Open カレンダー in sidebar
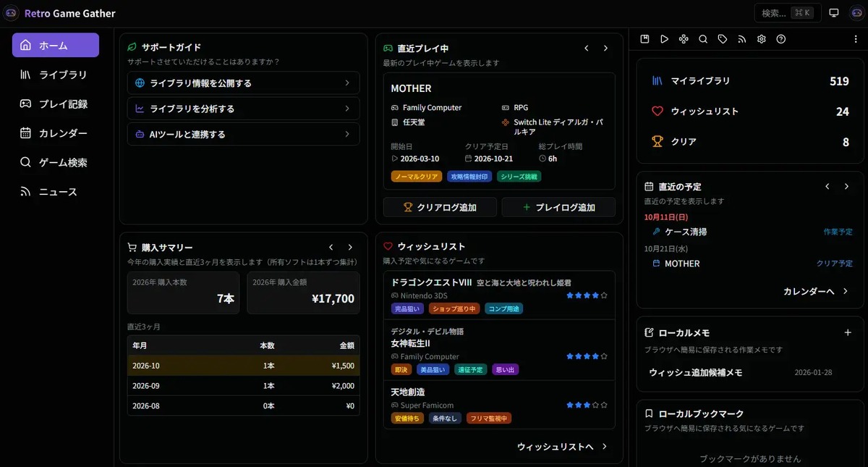This screenshot has width=868, height=467. pyautogui.click(x=56, y=133)
